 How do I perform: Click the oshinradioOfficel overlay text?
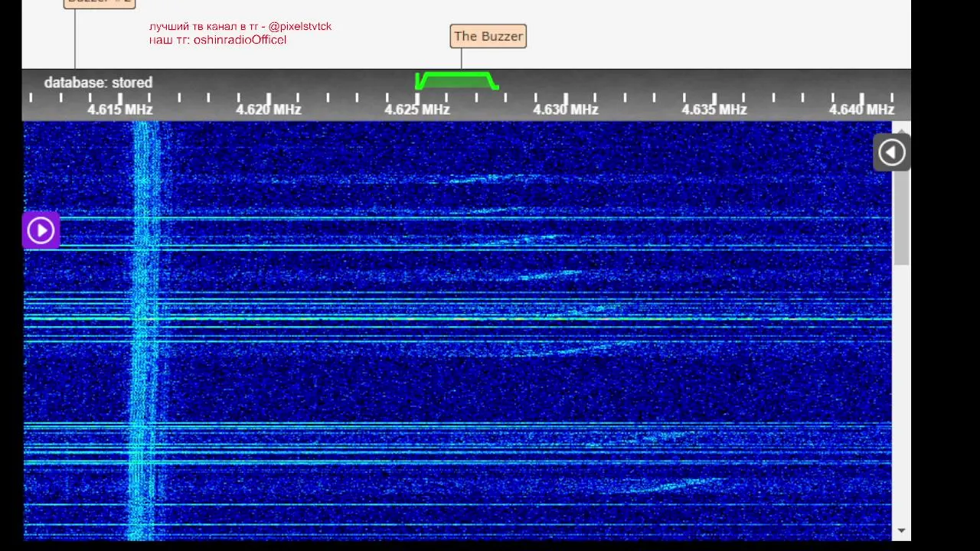coord(240,40)
